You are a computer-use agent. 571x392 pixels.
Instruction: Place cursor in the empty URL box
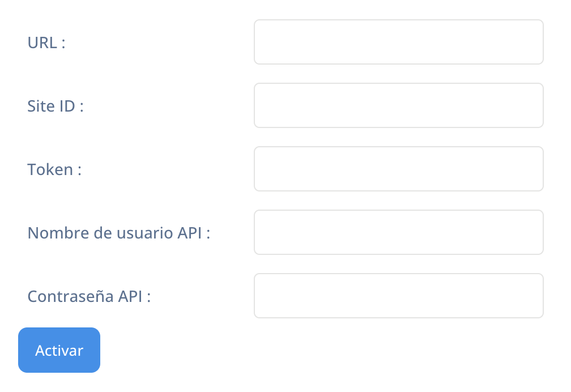(399, 42)
